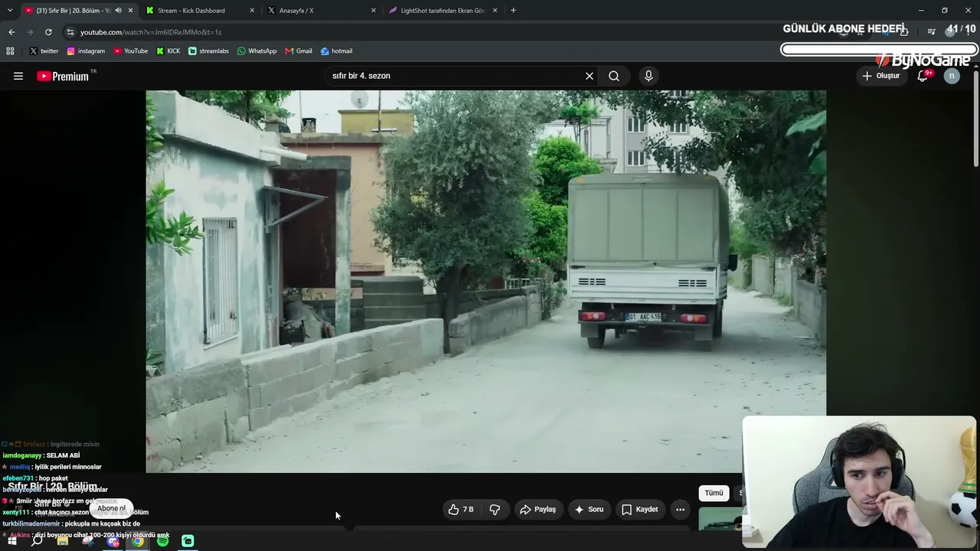Open File Explorer from taskbar
980x551 pixels.
(x=63, y=541)
